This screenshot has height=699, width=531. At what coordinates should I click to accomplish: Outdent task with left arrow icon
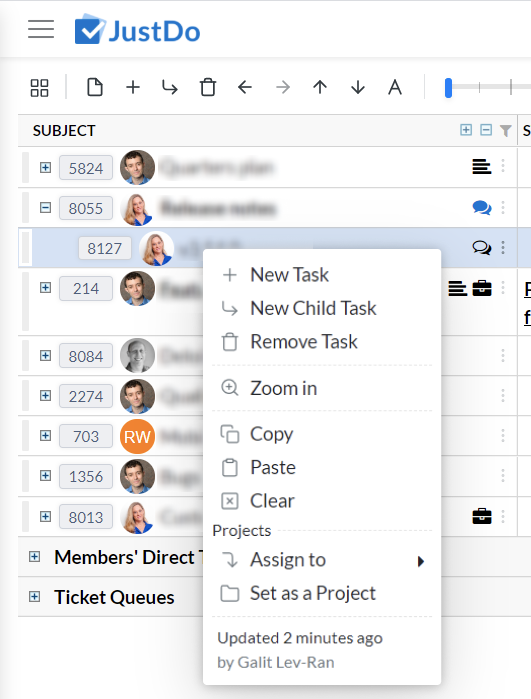pyautogui.click(x=245, y=87)
